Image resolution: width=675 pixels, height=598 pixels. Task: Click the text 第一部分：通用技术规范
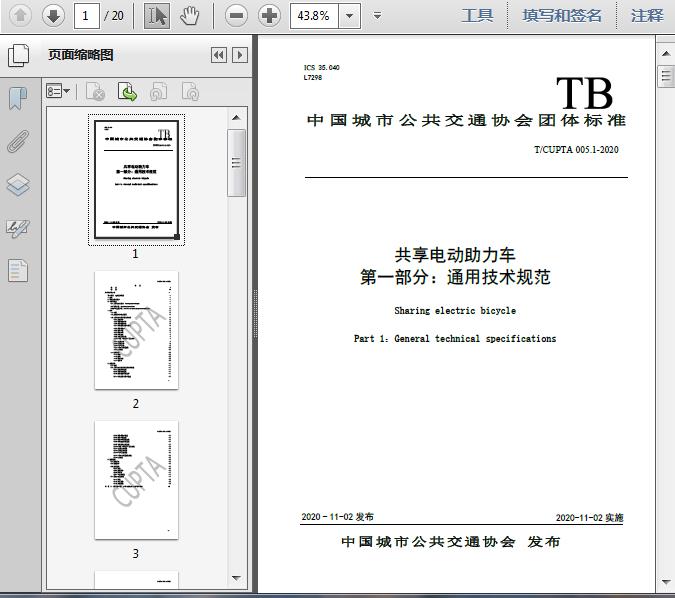click(455, 277)
